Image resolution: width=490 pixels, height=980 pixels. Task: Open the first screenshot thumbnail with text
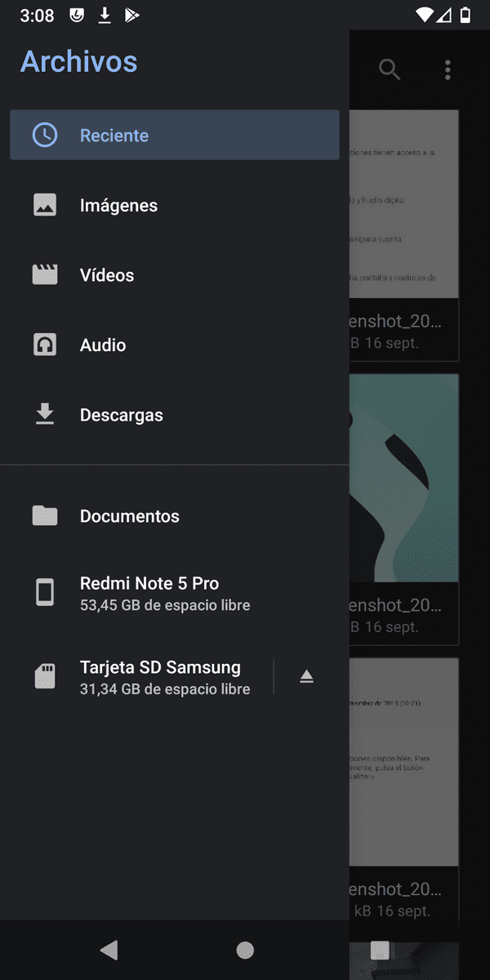point(403,204)
